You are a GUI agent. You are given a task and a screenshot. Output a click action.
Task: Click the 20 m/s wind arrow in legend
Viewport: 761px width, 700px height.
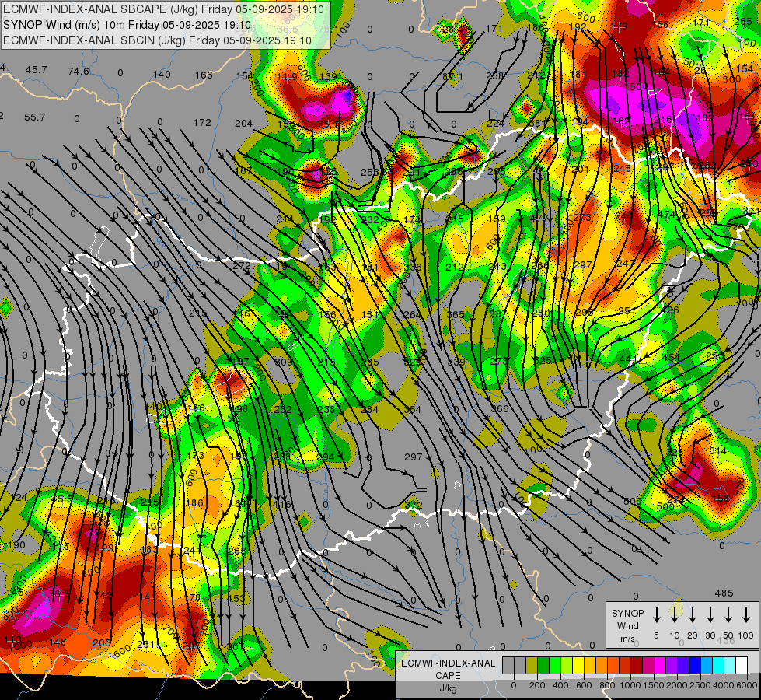[x=692, y=615]
